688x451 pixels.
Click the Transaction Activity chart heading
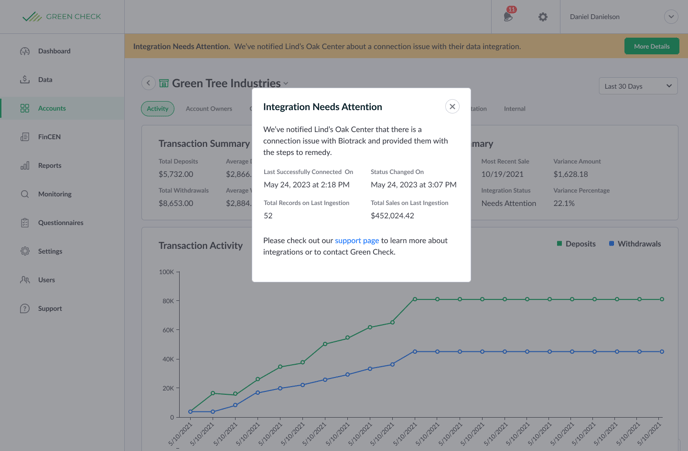[201, 246]
